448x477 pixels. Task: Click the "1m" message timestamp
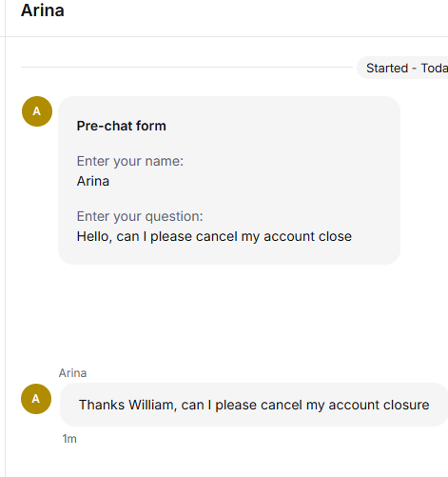click(69, 439)
